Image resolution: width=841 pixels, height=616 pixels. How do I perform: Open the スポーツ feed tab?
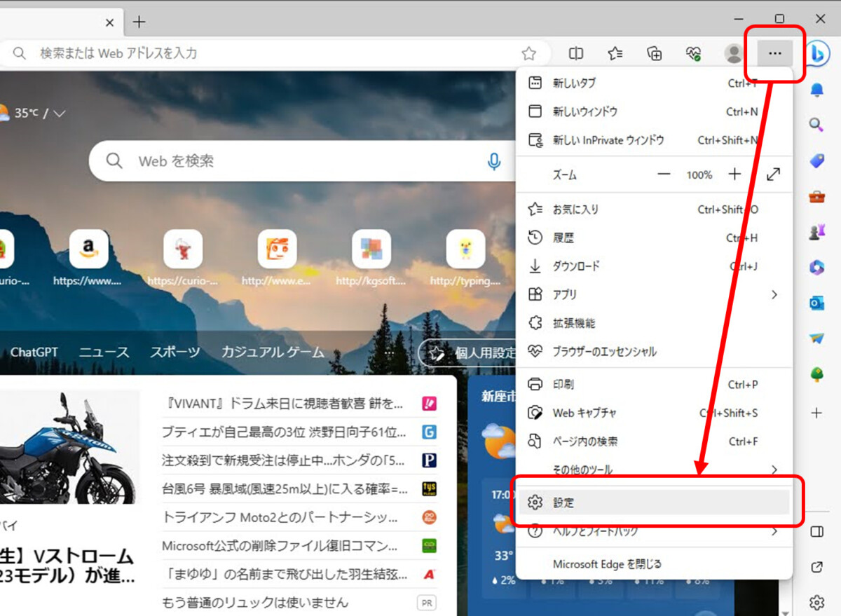pos(175,352)
